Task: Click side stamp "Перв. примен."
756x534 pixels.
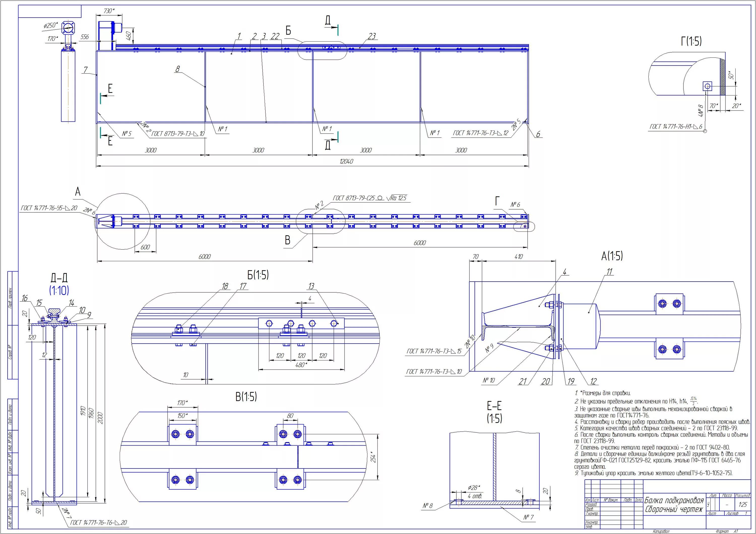Action: [10, 298]
